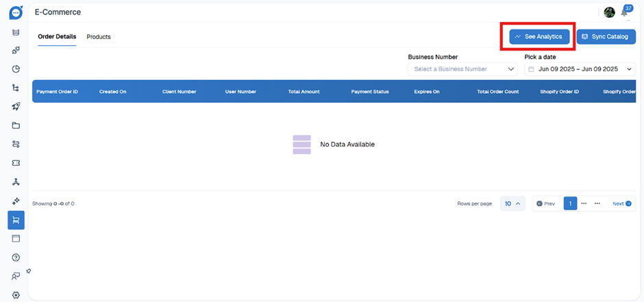Click the Sync Catalog button
The height and width of the screenshot is (302, 644).
click(606, 36)
